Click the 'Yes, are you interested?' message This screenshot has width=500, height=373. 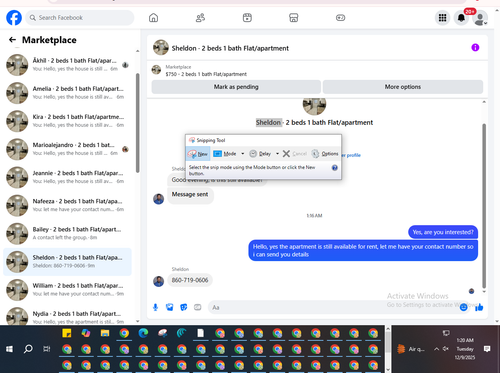tap(443, 232)
